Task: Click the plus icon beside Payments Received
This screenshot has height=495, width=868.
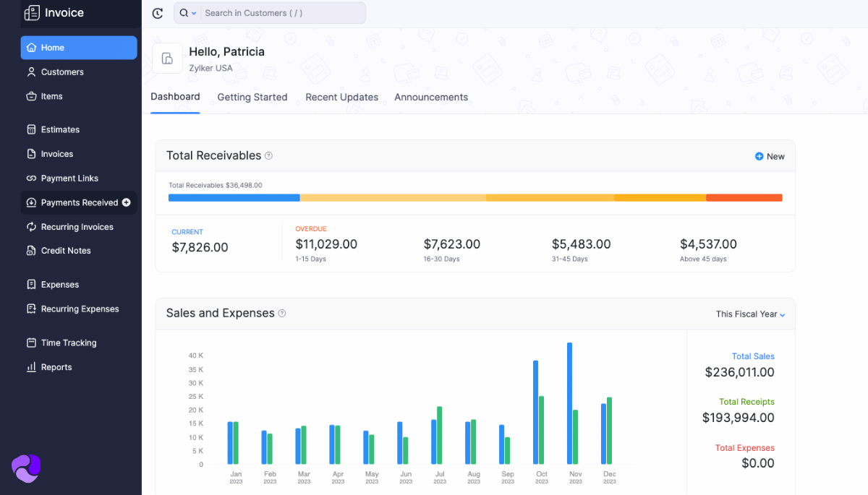Action: pos(127,202)
